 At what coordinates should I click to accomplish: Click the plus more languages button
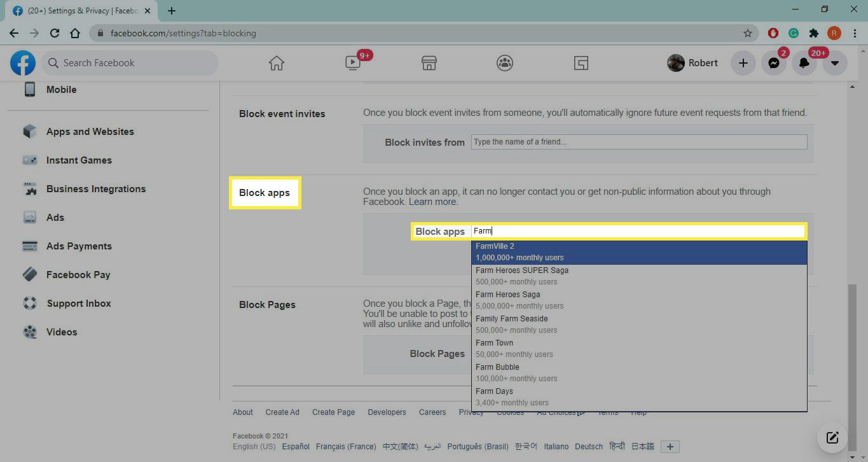point(670,447)
